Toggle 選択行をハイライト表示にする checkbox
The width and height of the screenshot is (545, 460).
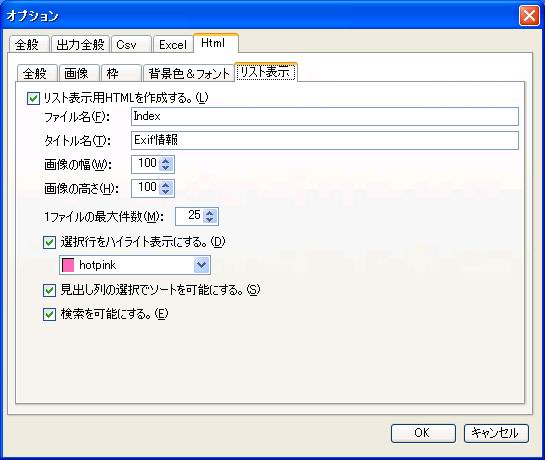click(49, 242)
